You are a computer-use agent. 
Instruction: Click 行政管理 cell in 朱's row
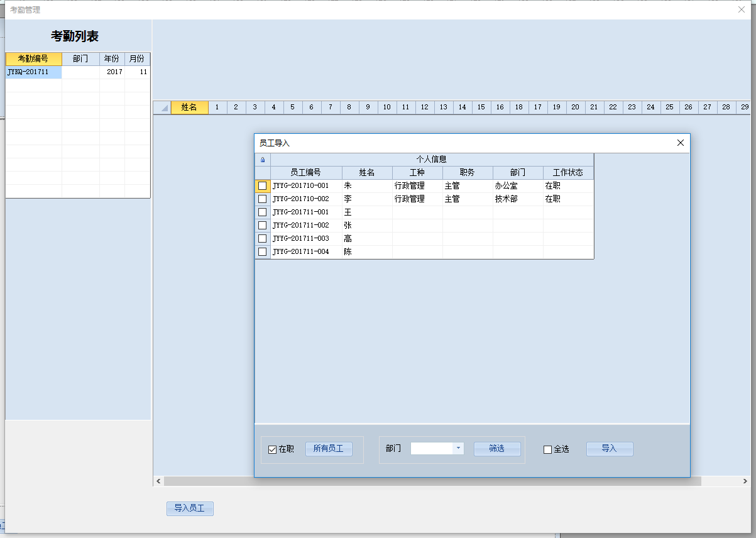[417, 186]
